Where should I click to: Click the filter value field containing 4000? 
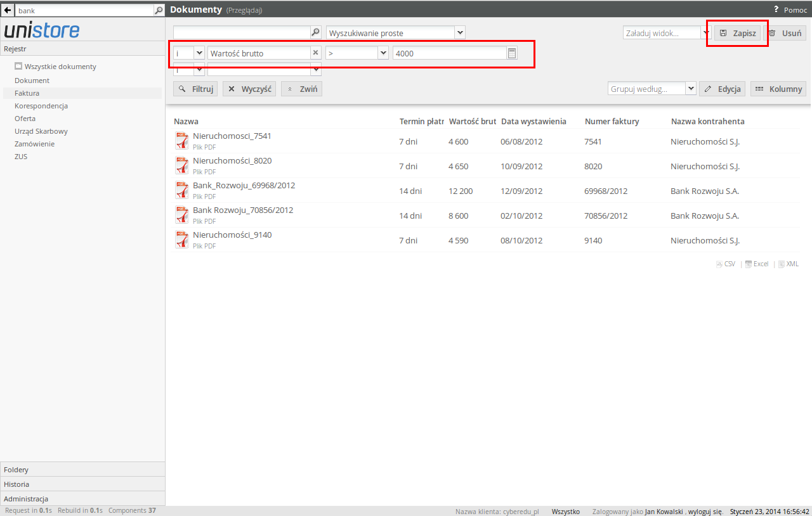[x=450, y=53]
